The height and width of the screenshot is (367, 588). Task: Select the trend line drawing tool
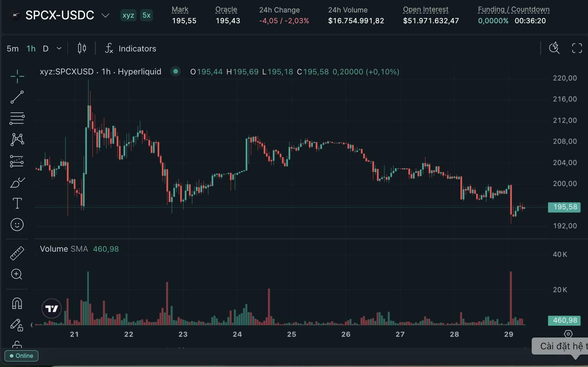point(17,97)
